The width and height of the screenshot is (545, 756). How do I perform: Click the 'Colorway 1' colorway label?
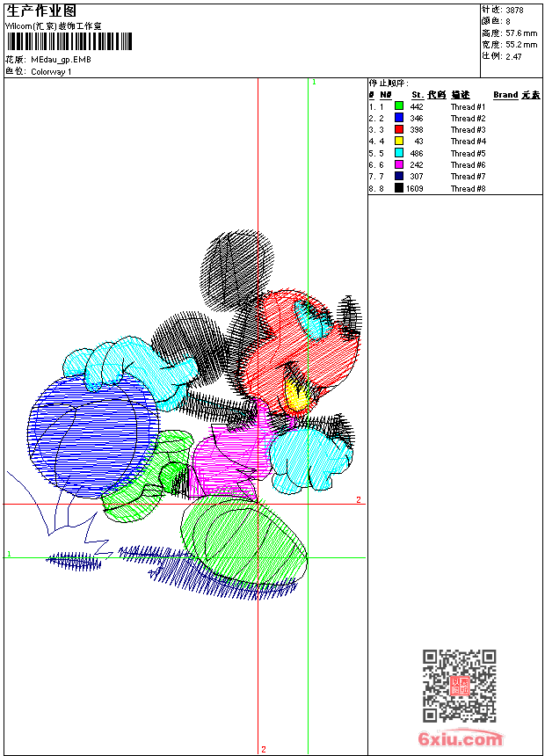tap(51, 72)
